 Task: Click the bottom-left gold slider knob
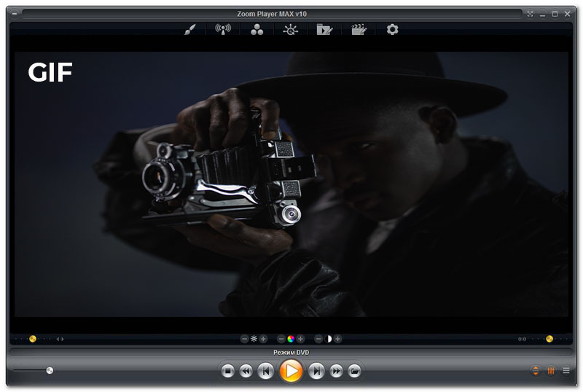(33, 339)
